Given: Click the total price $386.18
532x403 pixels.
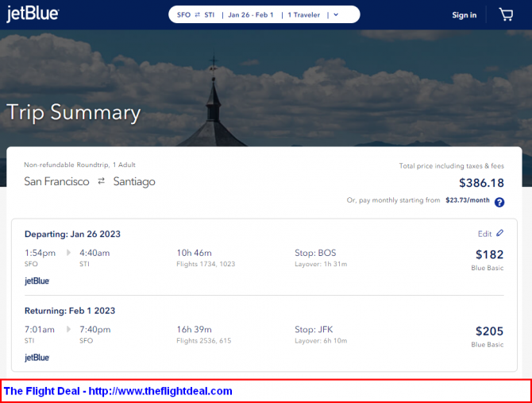Looking at the screenshot, I should [481, 183].
